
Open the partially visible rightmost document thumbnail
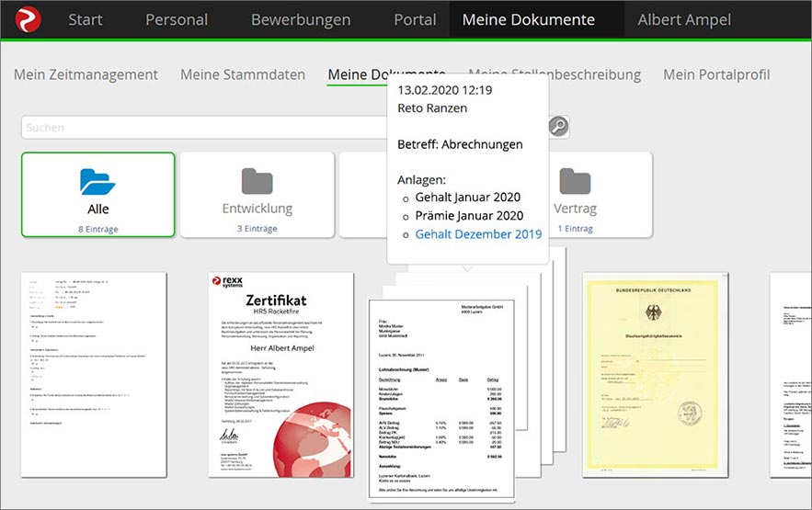pos(790,375)
